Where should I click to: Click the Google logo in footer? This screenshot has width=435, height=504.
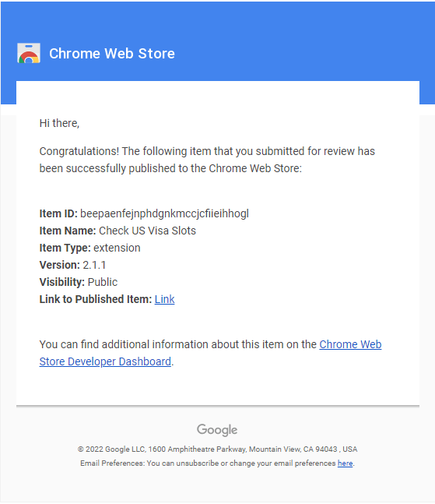tap(217, 430)
